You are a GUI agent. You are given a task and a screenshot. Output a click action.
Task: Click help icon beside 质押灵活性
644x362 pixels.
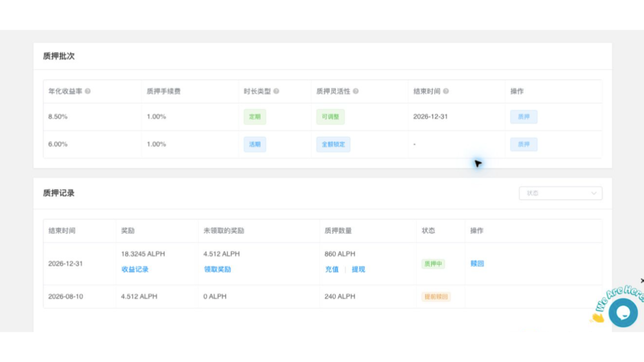coord(356,92)
